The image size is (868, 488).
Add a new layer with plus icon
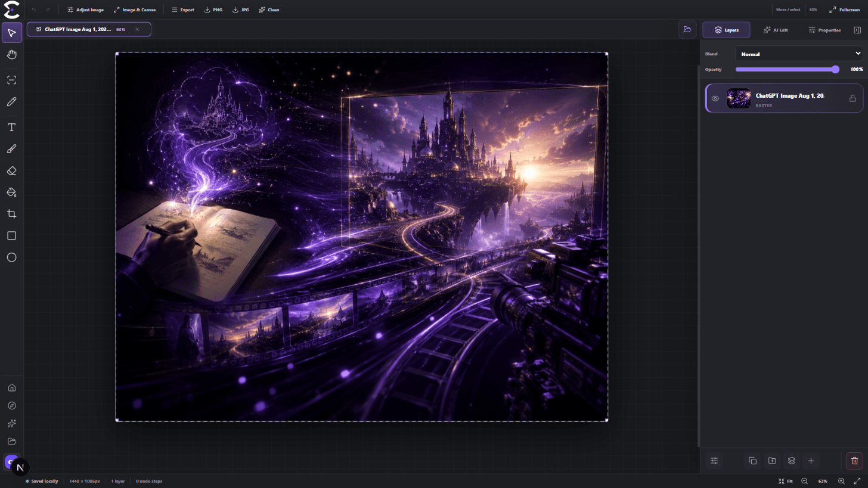coord(811,461)
